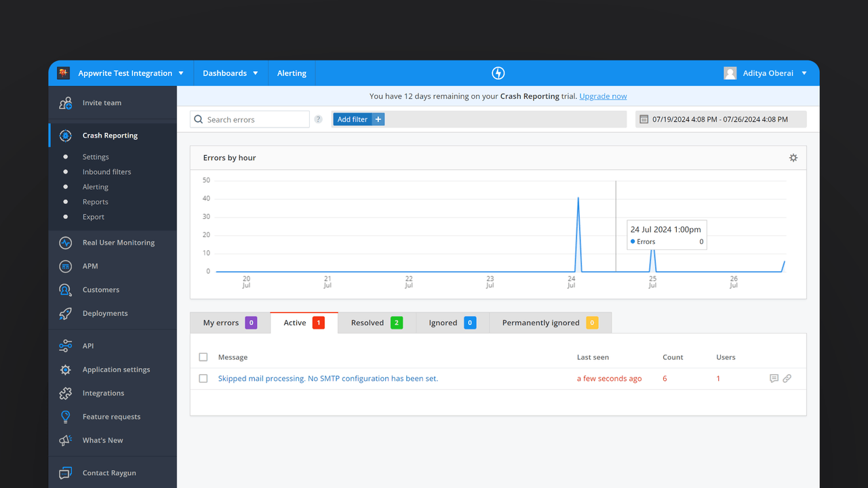Click the Deployments rocket icon
The width and height of the screenshot is (868, 488).
[x=66, y=314]
